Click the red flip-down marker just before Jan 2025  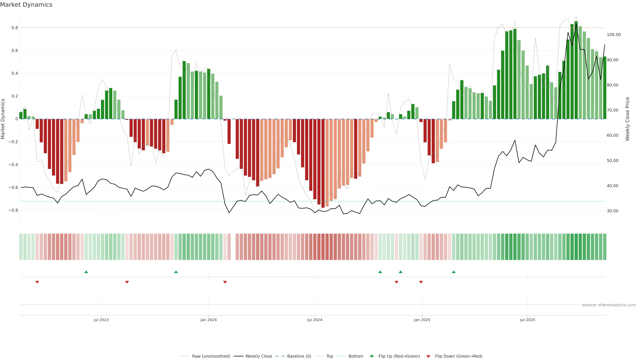[421, 282]
